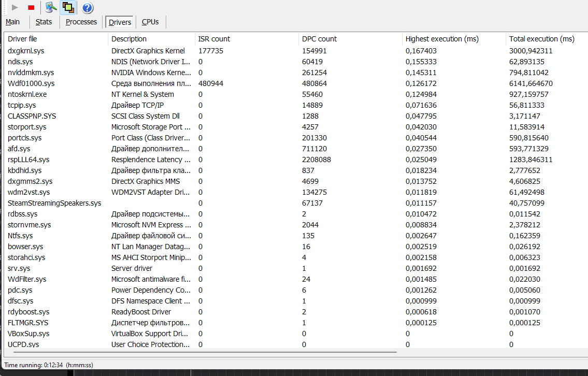
Task: Click the Start monitoring play icon
Action: [15, 7]
